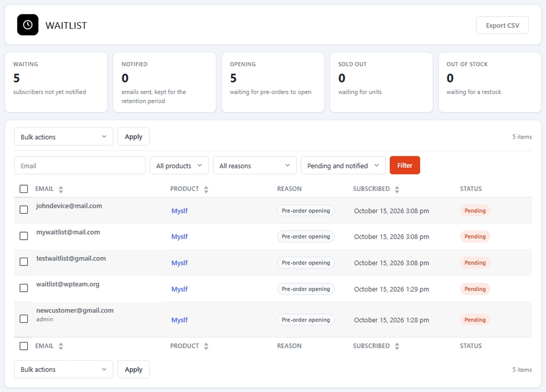The width and height of the screenshot is (546, 392).
Task: Click the Apply button above the table
Action: click(x=134, y=136)
